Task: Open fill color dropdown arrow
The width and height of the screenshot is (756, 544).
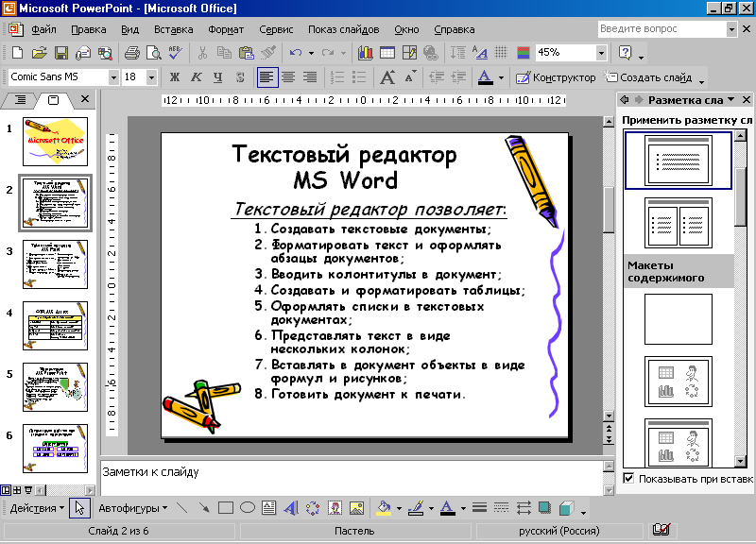Action: click(x=399, y=508)
